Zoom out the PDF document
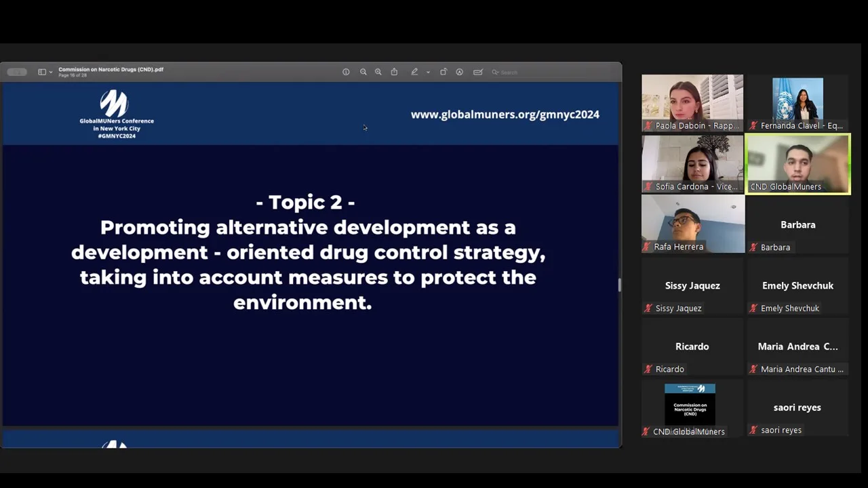 363,72
